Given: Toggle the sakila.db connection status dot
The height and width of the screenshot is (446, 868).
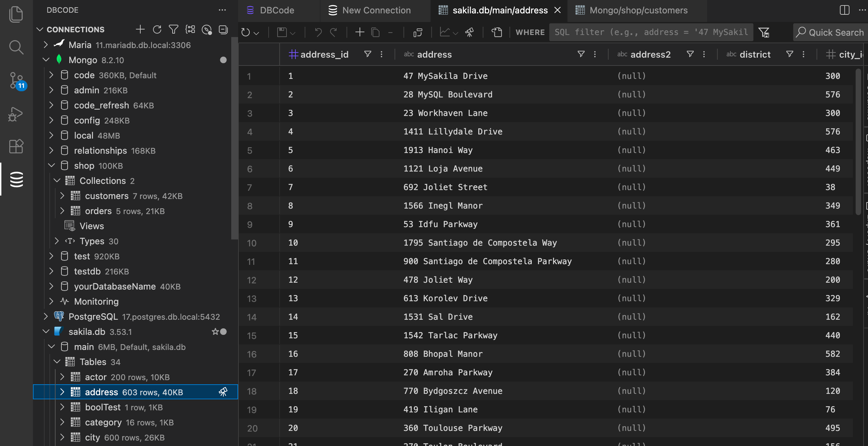Looking at the screenshot, I should (223, 332).
